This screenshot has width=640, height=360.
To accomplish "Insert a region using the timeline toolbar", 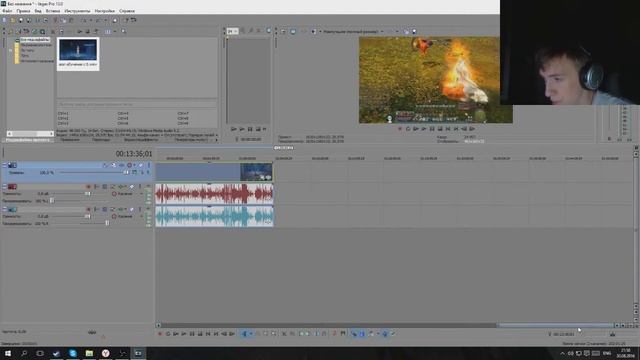I will [x=343, y=334].
